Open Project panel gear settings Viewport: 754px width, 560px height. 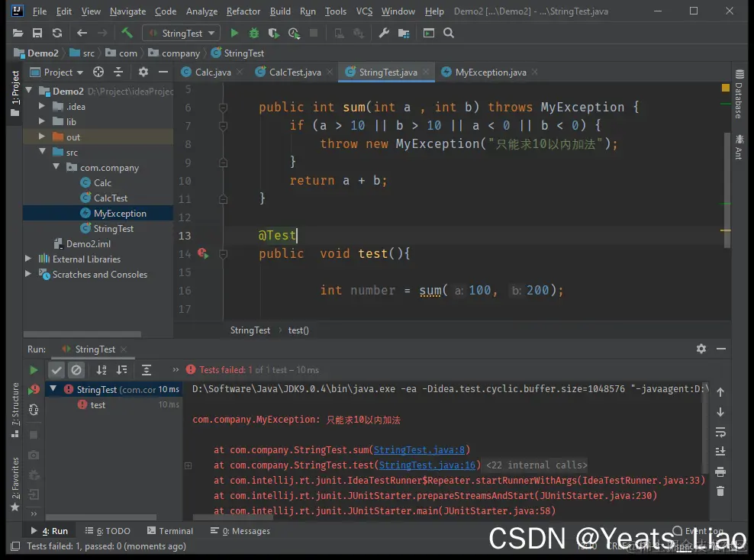[143, 72]
